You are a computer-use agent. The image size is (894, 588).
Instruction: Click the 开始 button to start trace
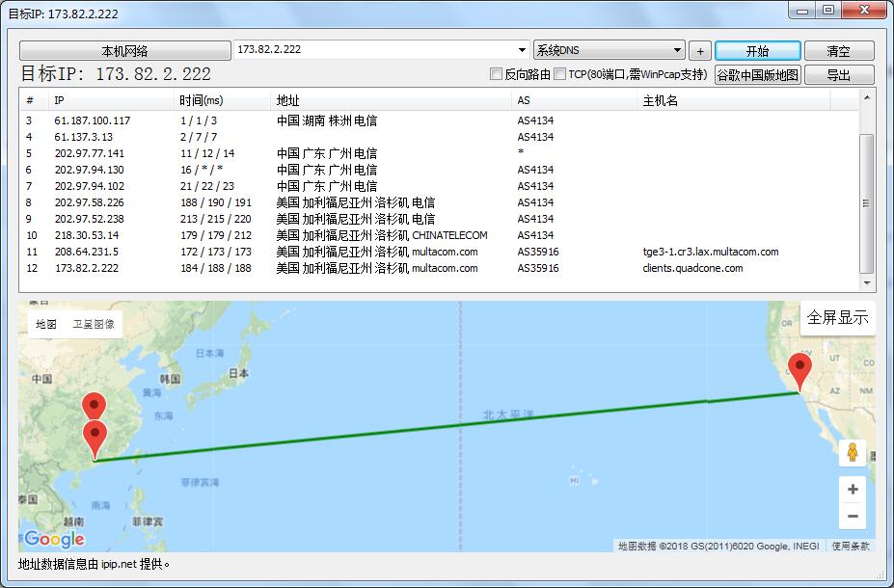pyautogui.click(x=757, y=51)
